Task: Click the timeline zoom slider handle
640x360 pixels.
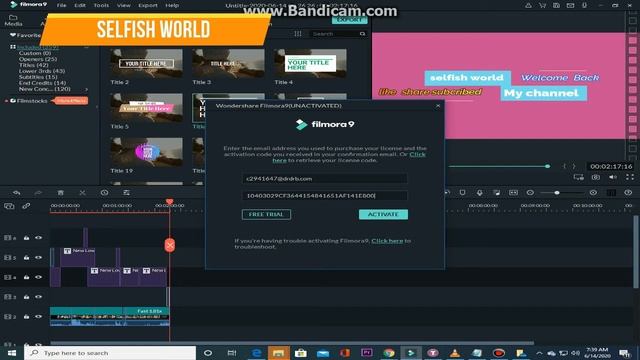Action: 557,193
